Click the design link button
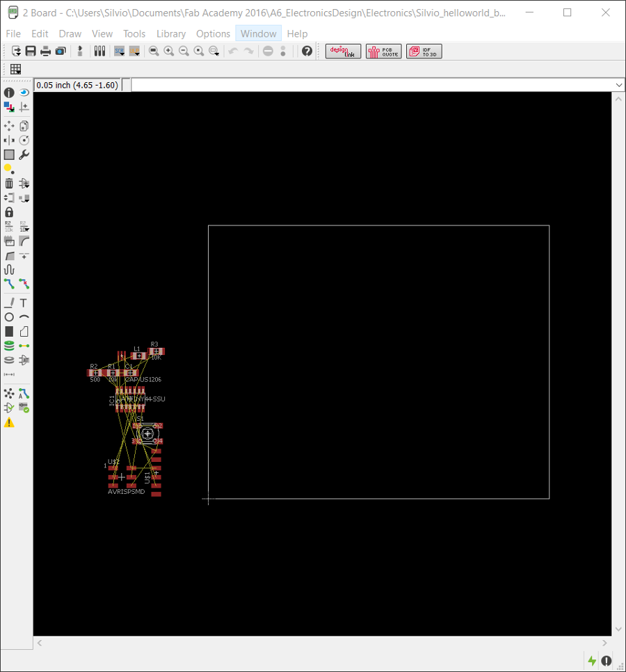626x672 pixels. click(343, 51)
